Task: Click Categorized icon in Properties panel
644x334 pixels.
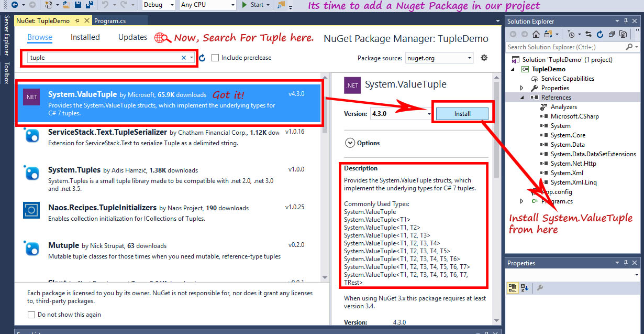Action: click(513, 287)
